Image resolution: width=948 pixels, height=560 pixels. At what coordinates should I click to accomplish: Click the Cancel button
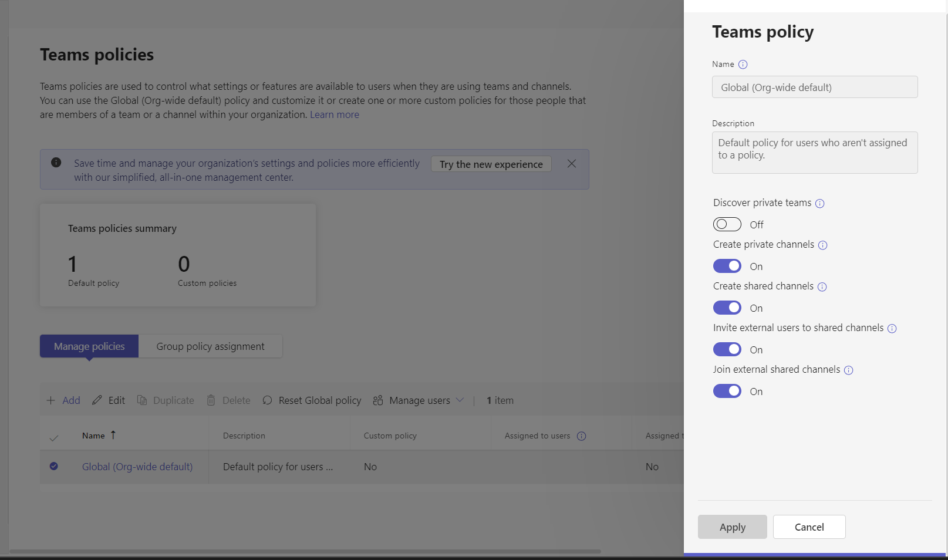[809, 527]
